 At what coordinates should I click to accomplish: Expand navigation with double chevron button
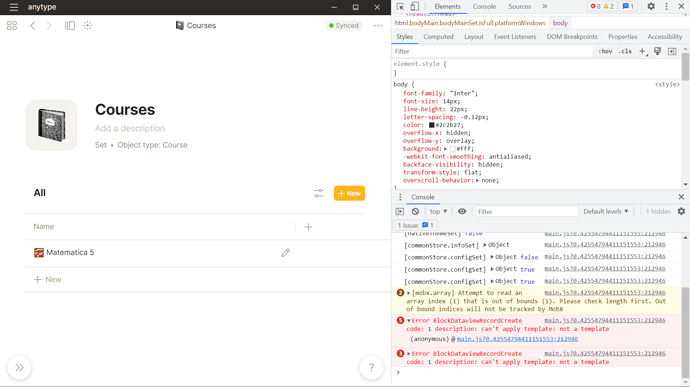pyautogui.click(x=19, y=368)
